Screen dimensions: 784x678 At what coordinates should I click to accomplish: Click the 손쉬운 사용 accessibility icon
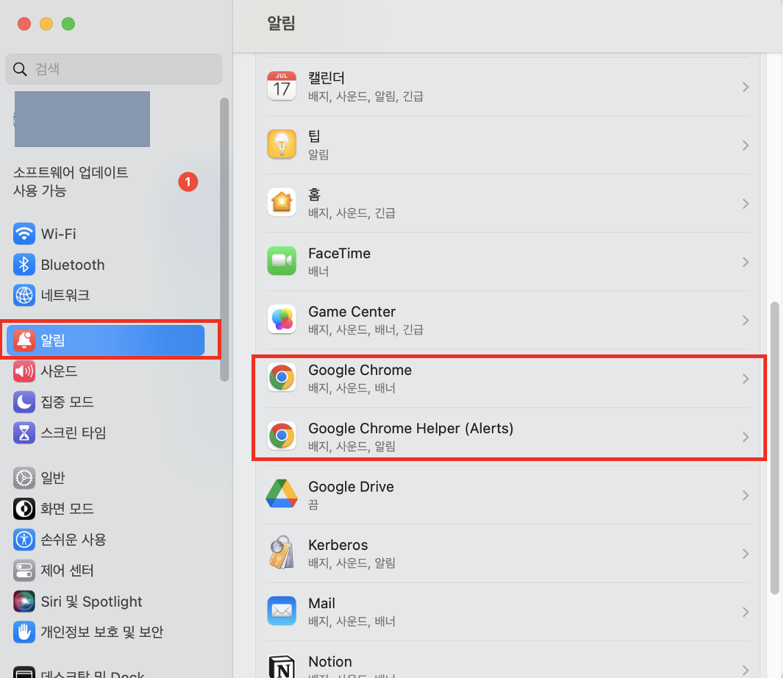[x=24, y=540]
